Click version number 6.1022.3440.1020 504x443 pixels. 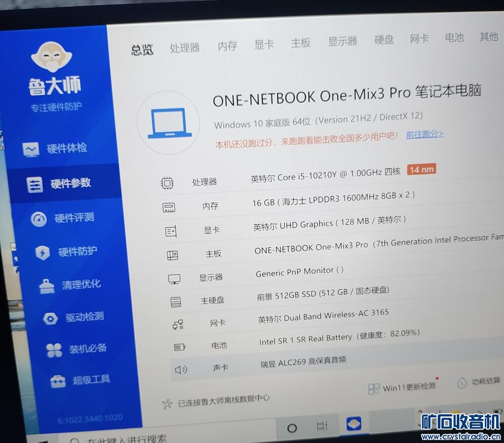90,419
